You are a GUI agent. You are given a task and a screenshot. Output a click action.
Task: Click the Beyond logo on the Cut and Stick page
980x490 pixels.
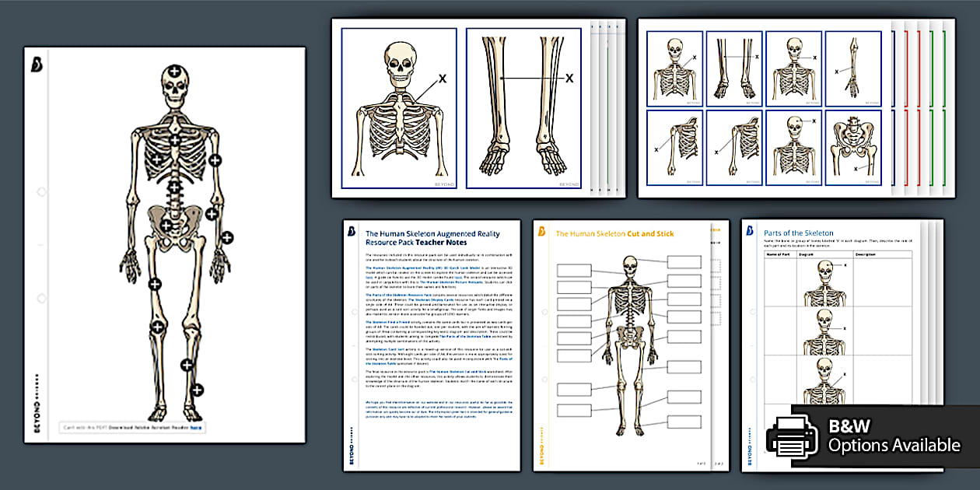[x=541, y=231]
